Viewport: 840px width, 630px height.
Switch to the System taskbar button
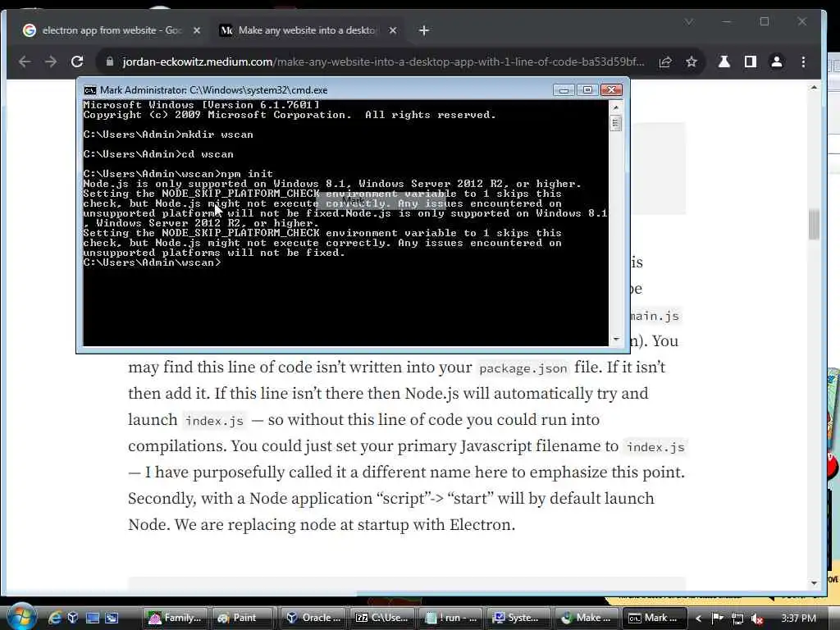pos(519,618)
